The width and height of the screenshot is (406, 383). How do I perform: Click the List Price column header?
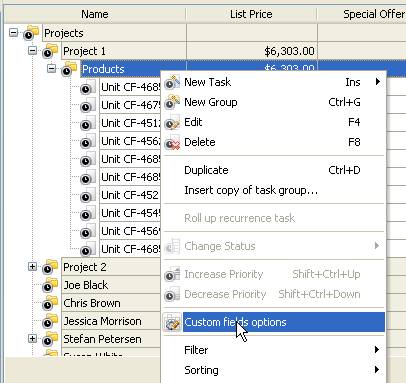coord(251,14)
